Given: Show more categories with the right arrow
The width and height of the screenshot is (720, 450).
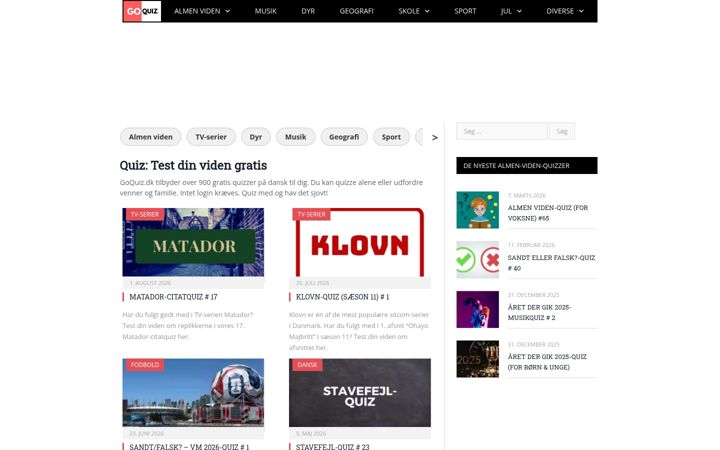Looking at the screenshot, I should (434, 137).
